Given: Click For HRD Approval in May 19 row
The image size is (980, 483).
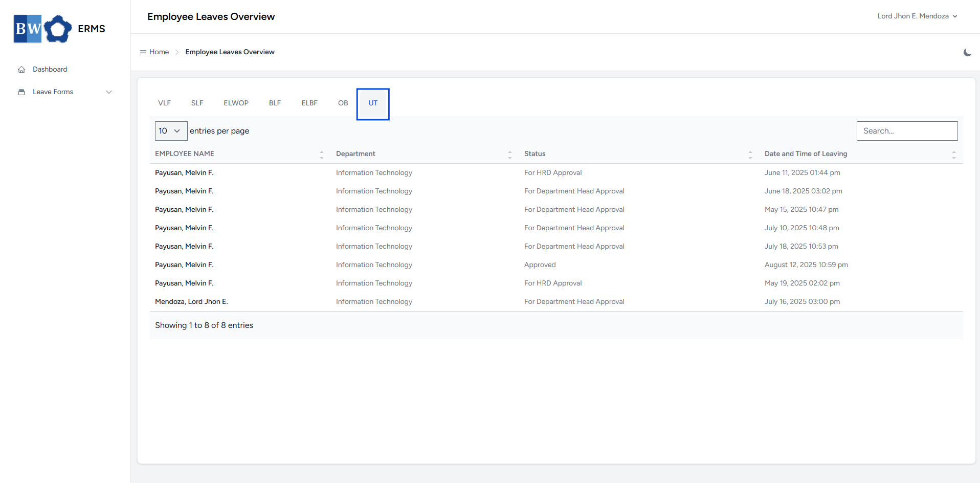Looking at the screenshot, I should point(553,283).
